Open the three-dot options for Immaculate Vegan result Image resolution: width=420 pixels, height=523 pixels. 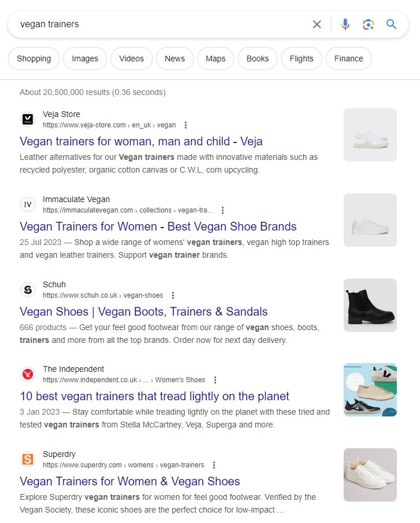(223, 210)
